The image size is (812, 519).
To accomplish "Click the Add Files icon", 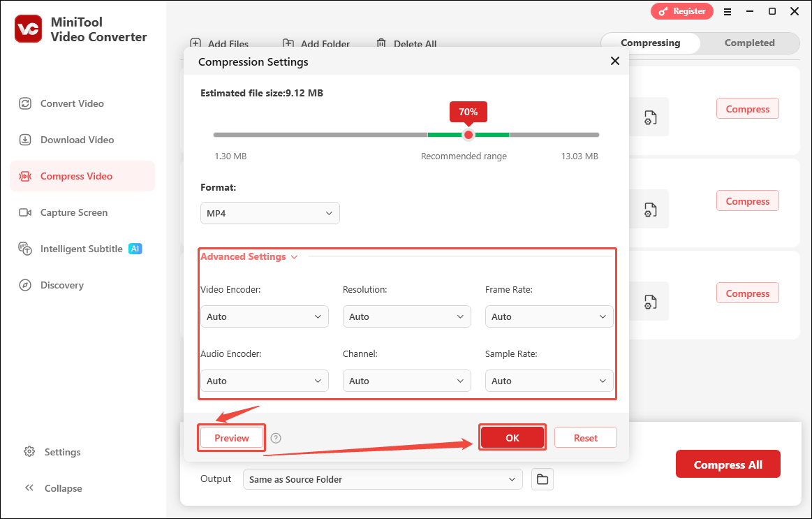I will [196, 43].
